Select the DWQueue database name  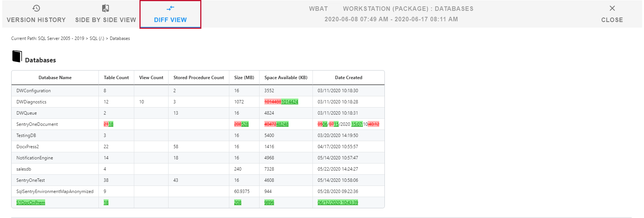click(26, 113)
